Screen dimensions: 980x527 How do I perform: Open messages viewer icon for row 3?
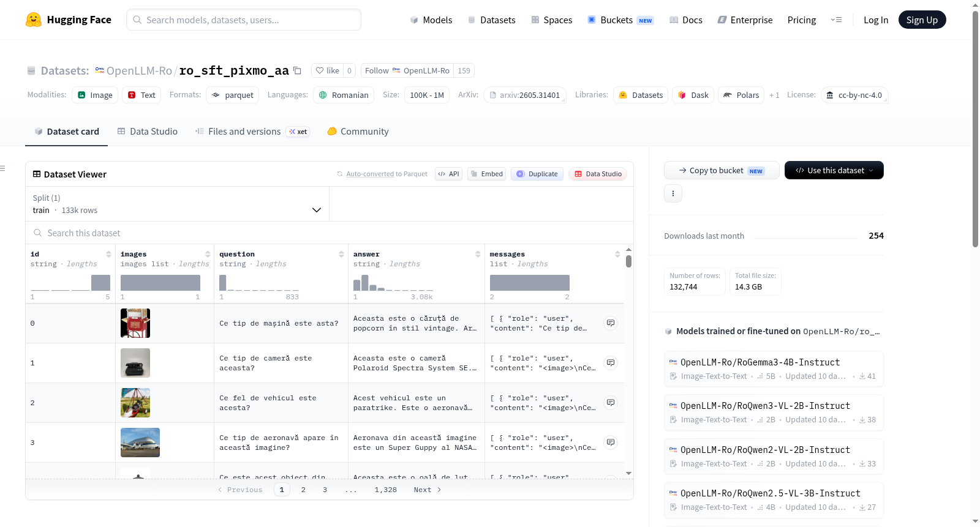click(611, 442)
